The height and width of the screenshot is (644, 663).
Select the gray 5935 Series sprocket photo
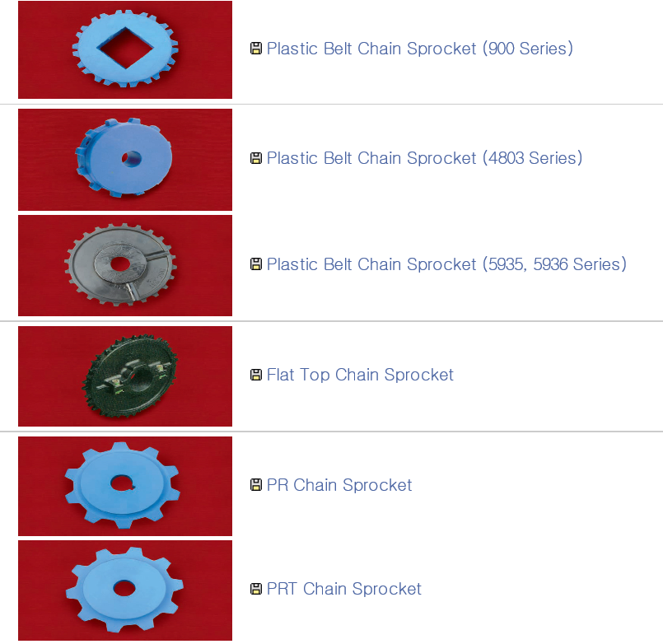coord(125,265)
